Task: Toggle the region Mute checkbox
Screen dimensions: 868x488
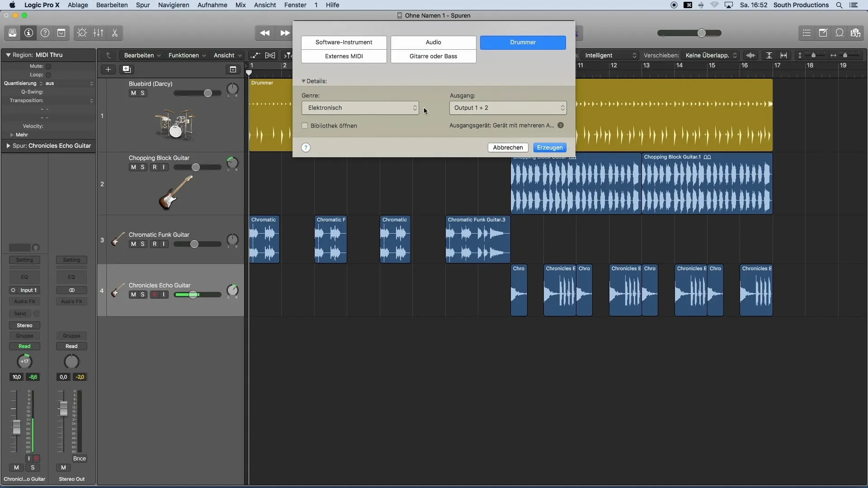Action: pos(48,66)
